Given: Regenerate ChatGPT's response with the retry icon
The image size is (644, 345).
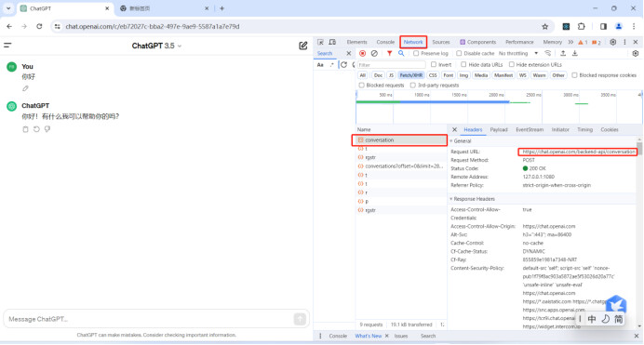Looking at the screenshot, I should point(36,129).
